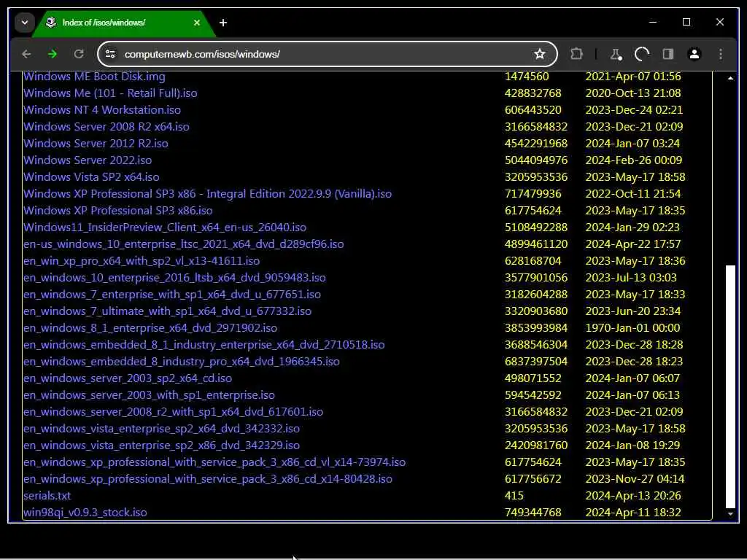Open XP professional x14-80428.iso link
Screen dimensions: 747x560
(208, 478)
